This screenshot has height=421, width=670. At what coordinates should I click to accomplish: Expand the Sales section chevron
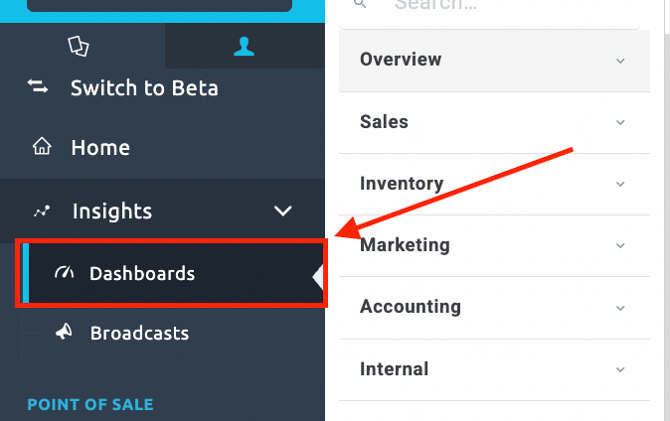(620, 122)
